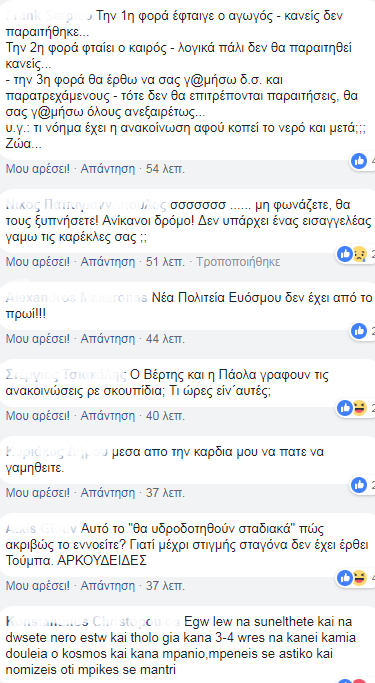Click like reaction icon on 54 λεπ. comment
The image size is (375, 683).
click(359, 161)
